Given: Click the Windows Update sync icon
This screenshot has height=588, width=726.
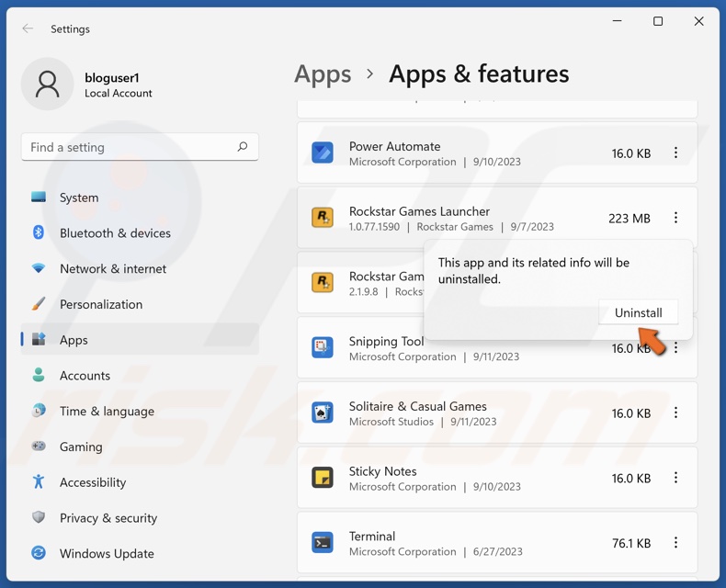Looking at the screenshot, I should coord(39,553).
